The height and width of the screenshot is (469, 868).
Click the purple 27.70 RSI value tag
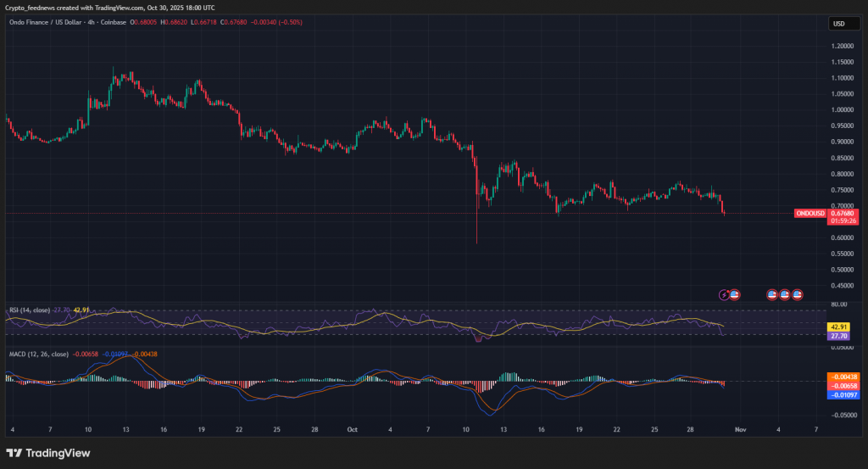point(839,336)
